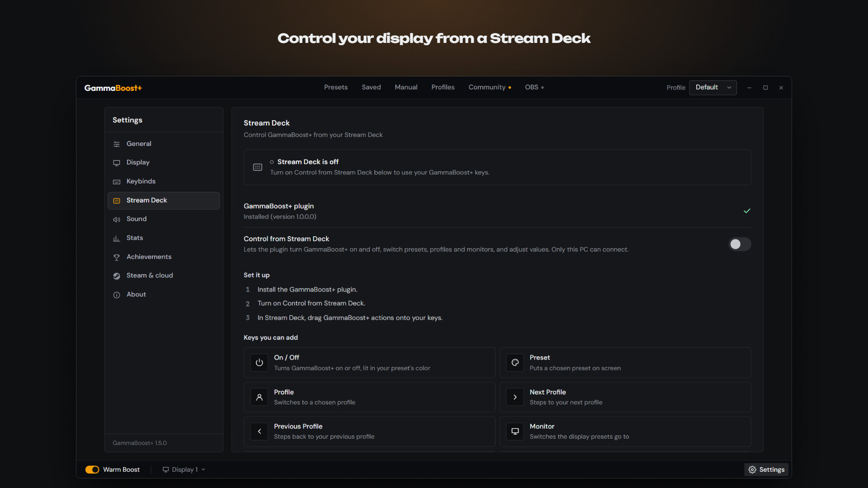868x488 pixels.
Task: Enable Control from Stream Deck toggle
Action: [740, 244]
